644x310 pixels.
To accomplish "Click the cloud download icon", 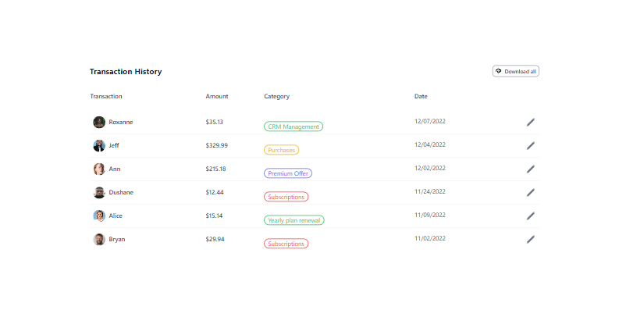I will pyautogui.click(x=499, y=71).
